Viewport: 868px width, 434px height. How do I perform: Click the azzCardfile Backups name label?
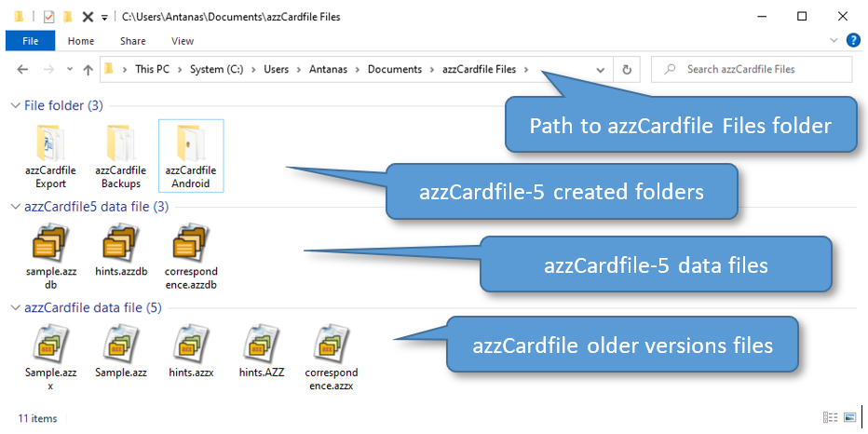(x=121, y=177)
